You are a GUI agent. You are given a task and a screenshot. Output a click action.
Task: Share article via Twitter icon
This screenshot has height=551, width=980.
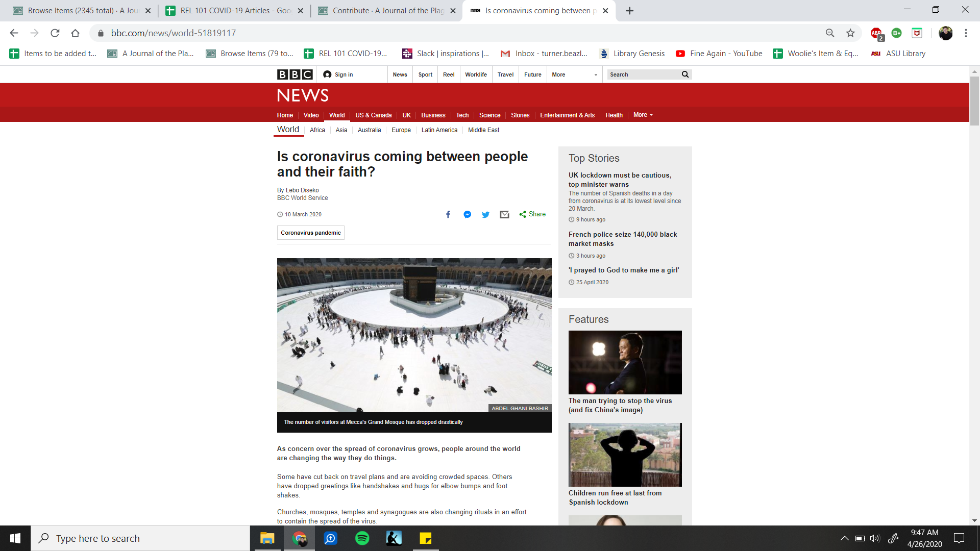[x=485, y=214]
